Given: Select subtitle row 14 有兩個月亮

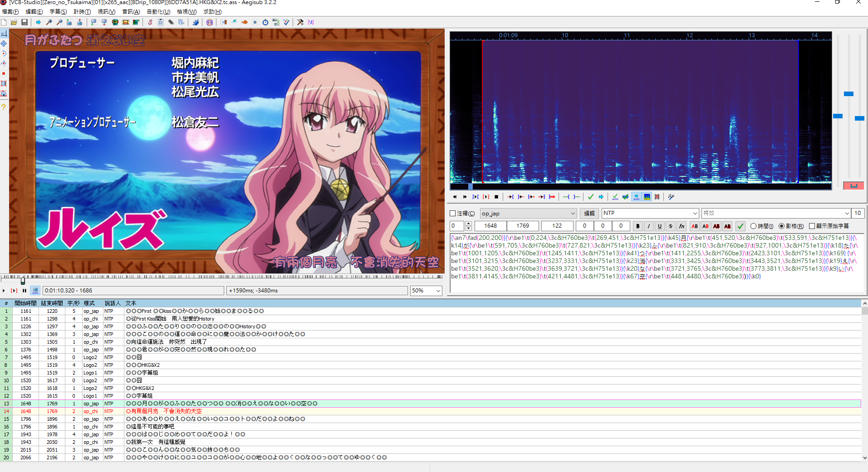Looking at the screenshot, I should coord(430,411).
